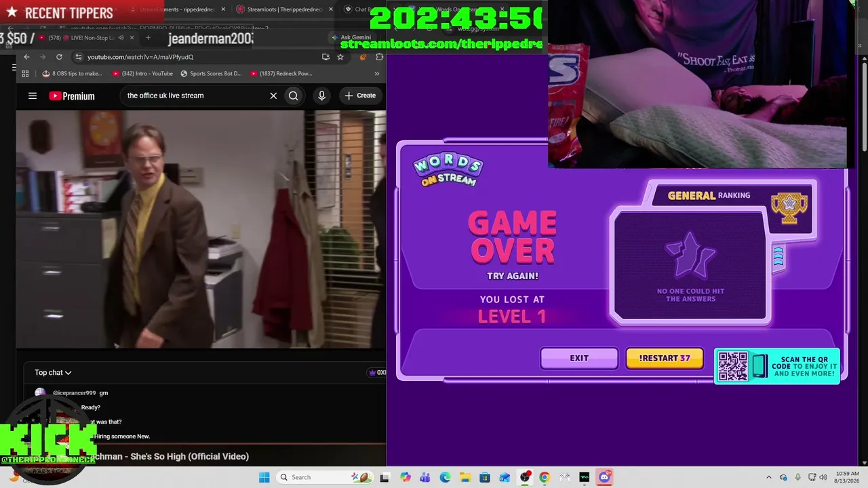The image size is (868, 488).
Task: Open the Chrome apps grid shortcut
Action: tap(25, 73)
